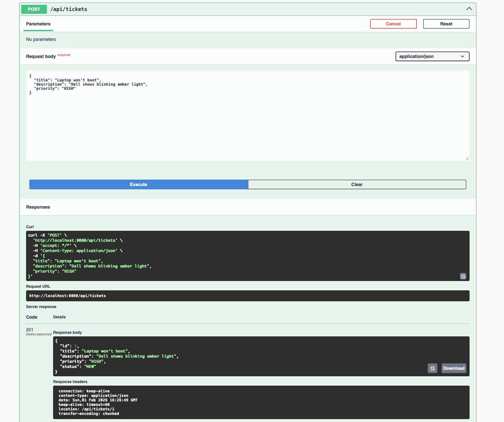Select application/json in the media type selector
The width and height of the screenshot is (504, 422).
pyautogui.click(x=432, y=56)
